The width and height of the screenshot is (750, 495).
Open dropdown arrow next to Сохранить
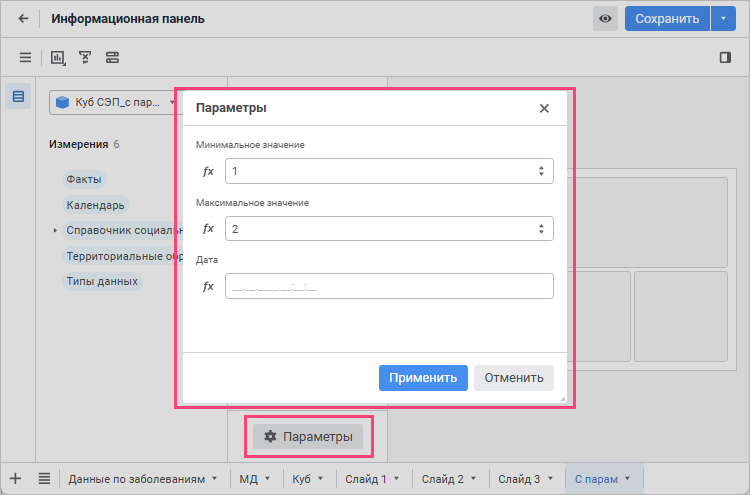pos(723,18)
